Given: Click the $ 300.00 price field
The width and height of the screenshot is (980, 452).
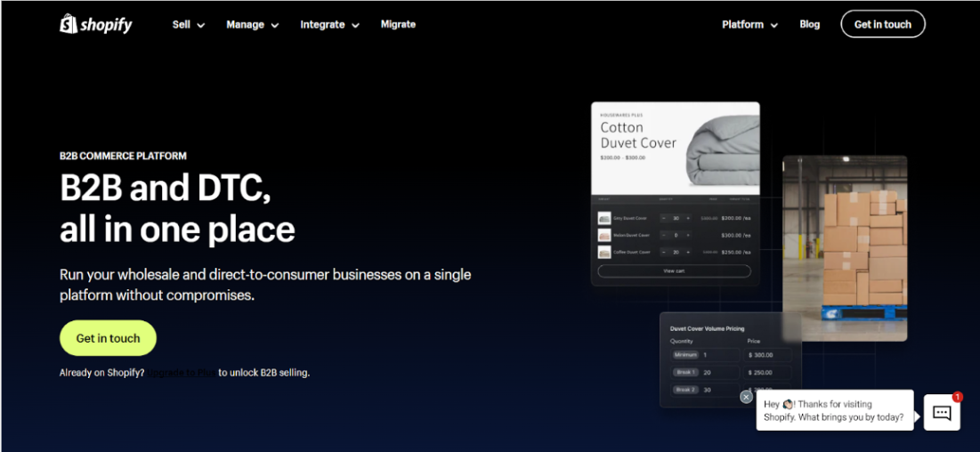Looking at the screenshot, I should point(767,355).
